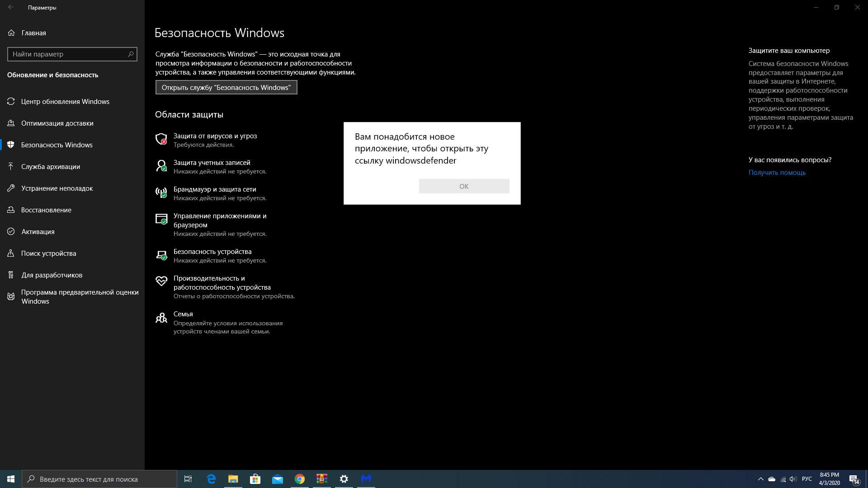Screen dimensions: 868x488
Task: Open Производительность и работоспособность устройства
Action: [226, 287]
